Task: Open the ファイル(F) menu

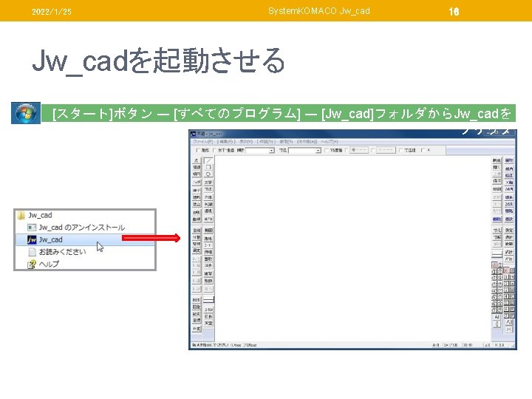Action: point(203,141)
